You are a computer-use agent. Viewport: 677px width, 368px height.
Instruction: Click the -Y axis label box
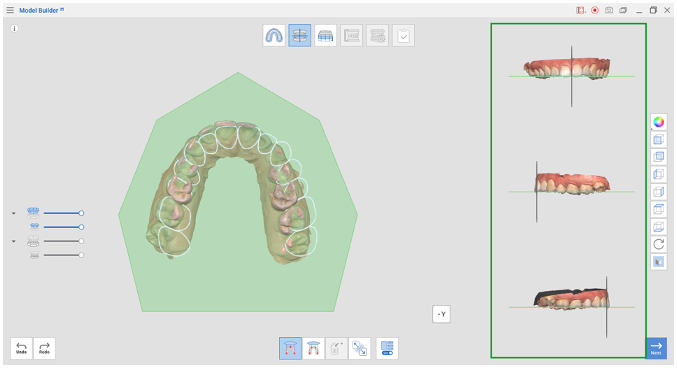[x=441, y=314]
